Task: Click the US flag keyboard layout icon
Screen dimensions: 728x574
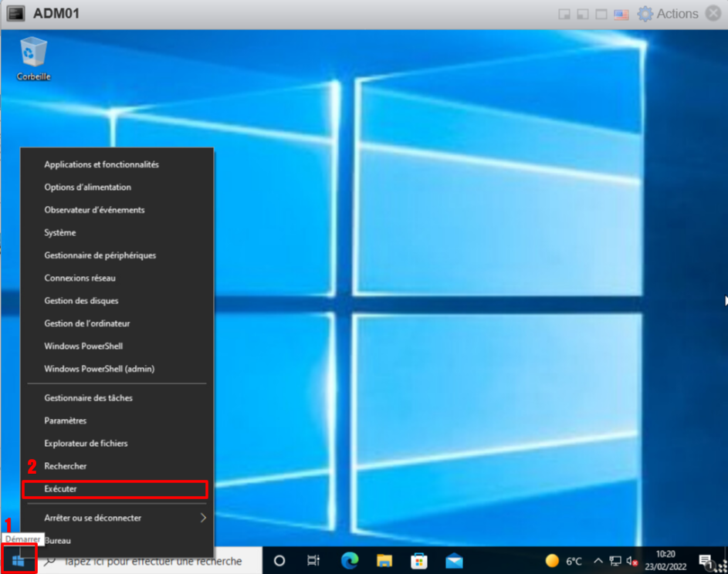Action: tap(621, 14)
